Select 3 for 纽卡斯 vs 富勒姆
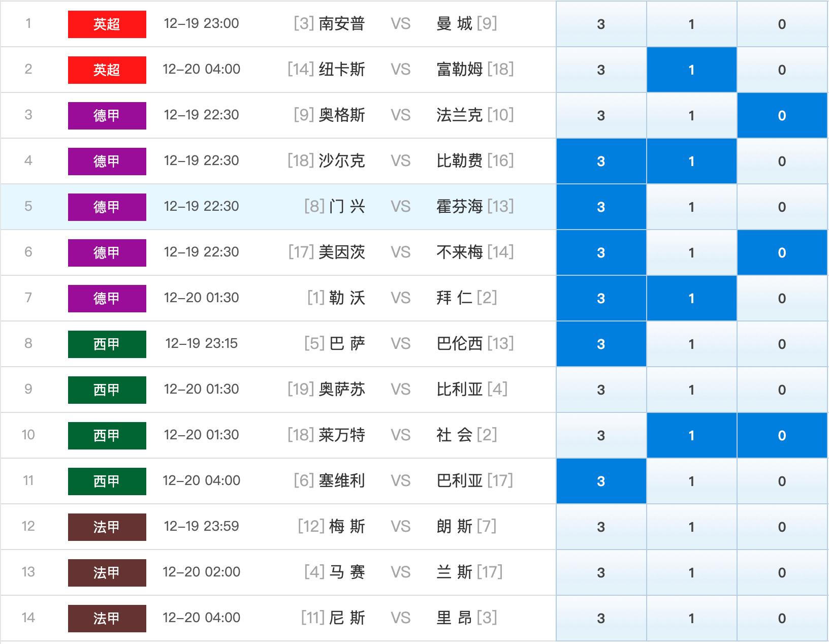The image size is (829, 644). coord(601,70)
